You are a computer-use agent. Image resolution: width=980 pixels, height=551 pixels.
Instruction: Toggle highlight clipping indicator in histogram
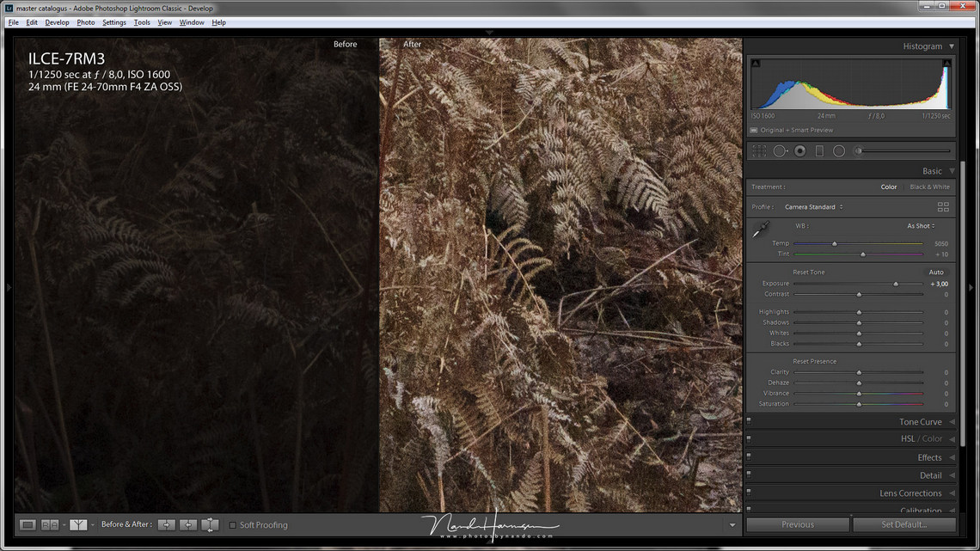point(946,63)
